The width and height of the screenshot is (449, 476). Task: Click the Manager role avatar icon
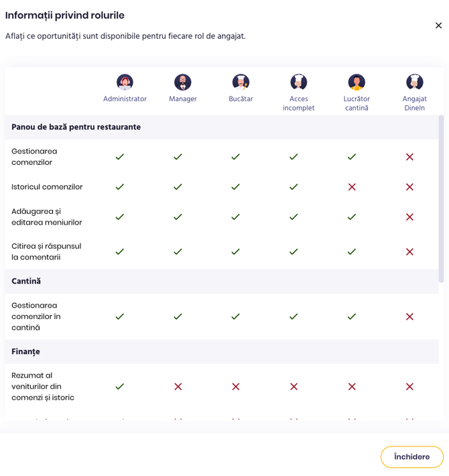(183, 82)
